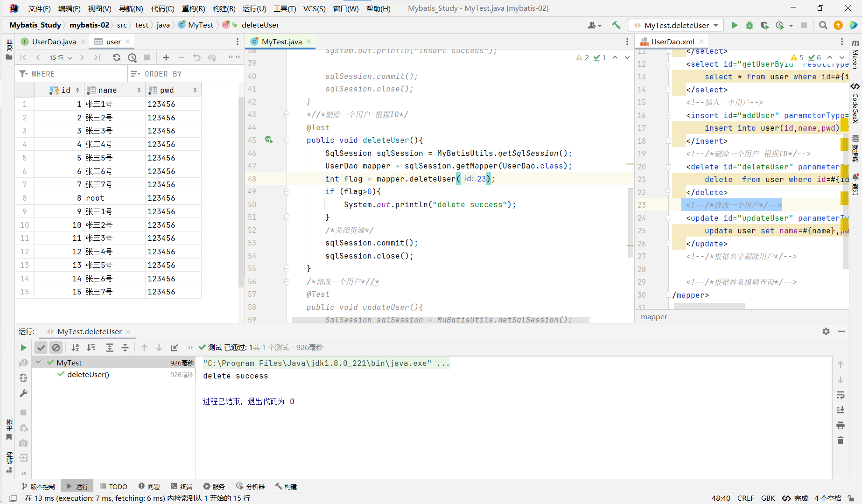Click the vertical scrollbar of user table
Viewport: 862px width, 504px height.
coord(241,191)
